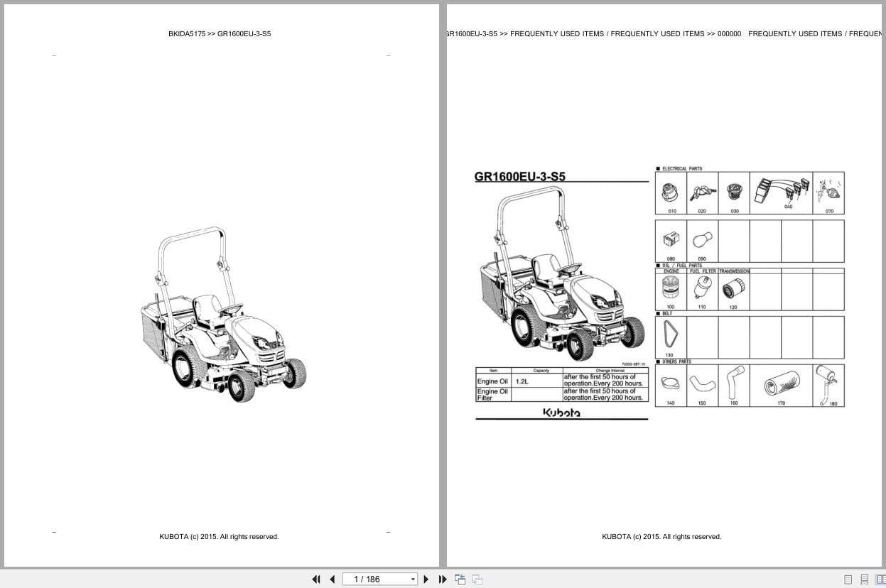Open the page number dropdown arrow
The width and height of the screenshot is (886, 588).
point(413,579)
